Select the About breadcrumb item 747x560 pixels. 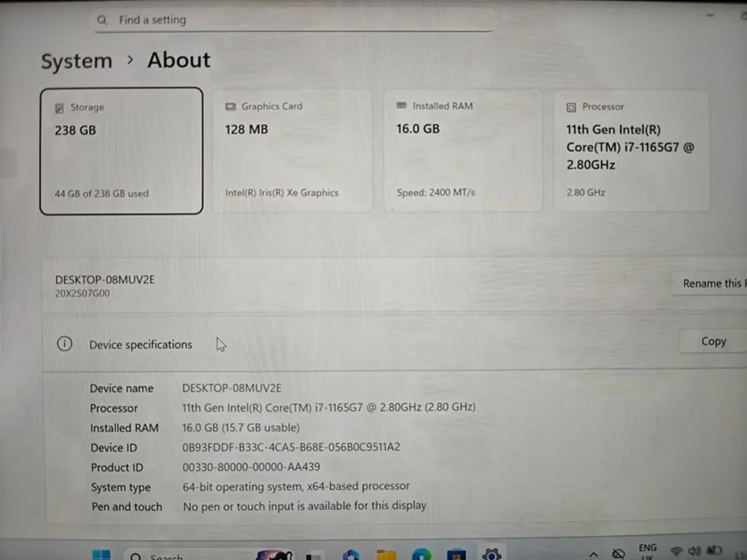point(178,60)
